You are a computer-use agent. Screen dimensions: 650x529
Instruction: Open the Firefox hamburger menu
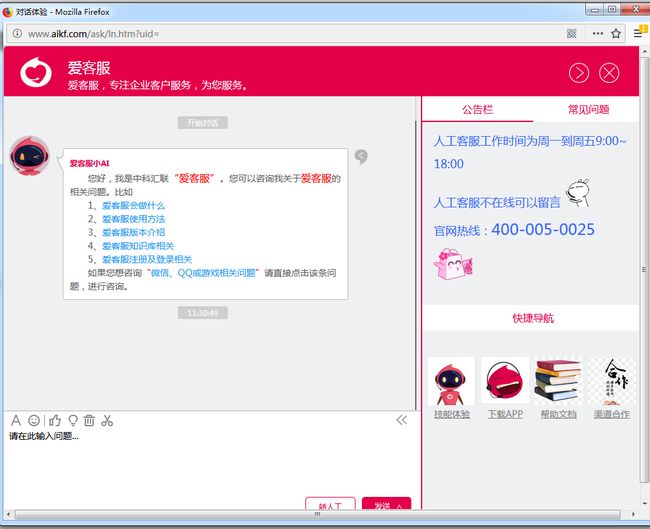[x=638, y=33]
